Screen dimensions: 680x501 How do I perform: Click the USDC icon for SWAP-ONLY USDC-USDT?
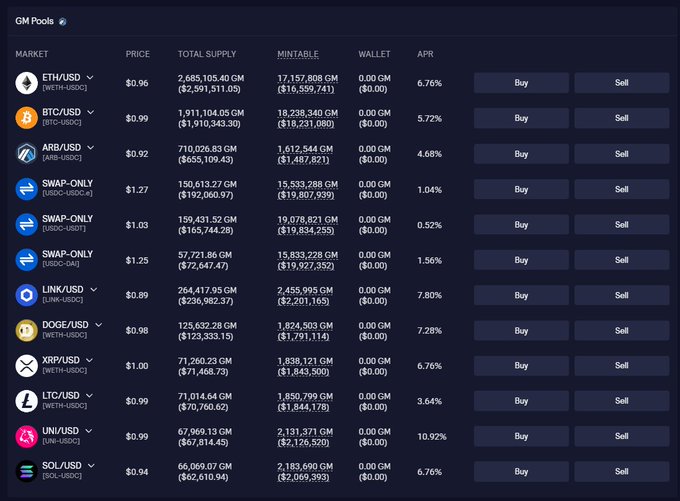point(26,224)
